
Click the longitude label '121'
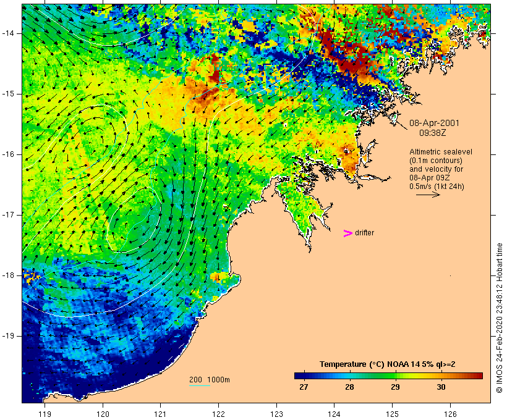point(161,414)
